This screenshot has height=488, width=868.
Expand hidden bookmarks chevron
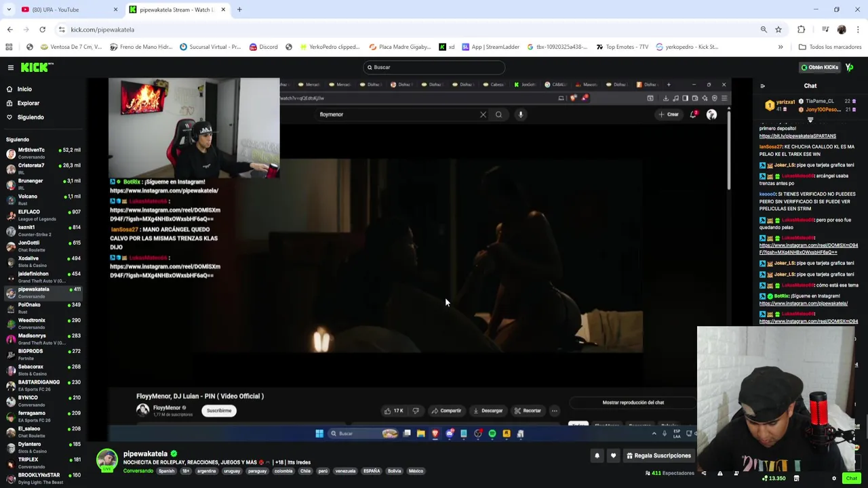(781, 47)
